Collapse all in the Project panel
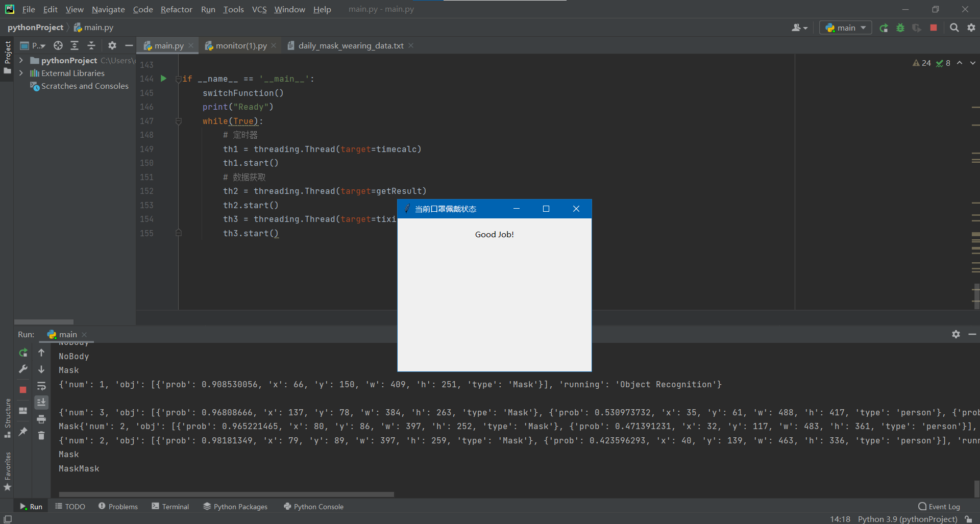The image size is (980, 524). click(x=91, y=45)
